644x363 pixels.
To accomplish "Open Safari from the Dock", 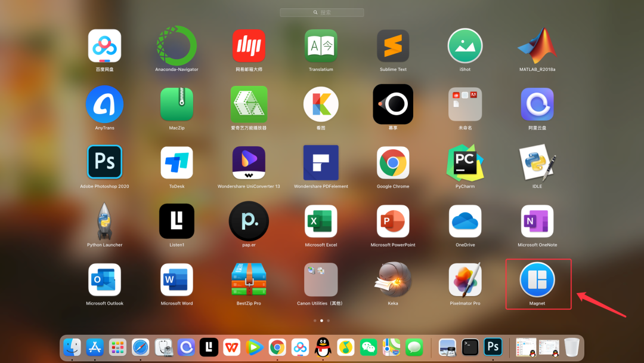I will pos(141,347).
